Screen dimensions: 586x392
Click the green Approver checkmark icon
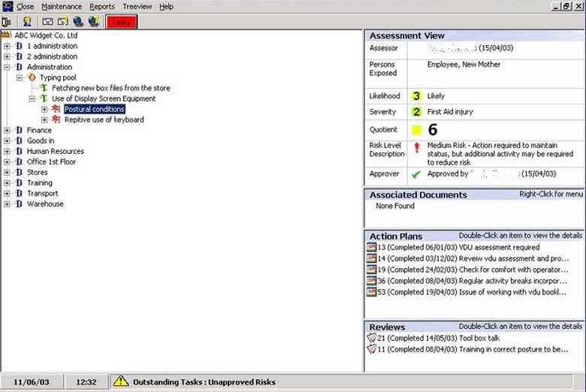pos(415,174)
